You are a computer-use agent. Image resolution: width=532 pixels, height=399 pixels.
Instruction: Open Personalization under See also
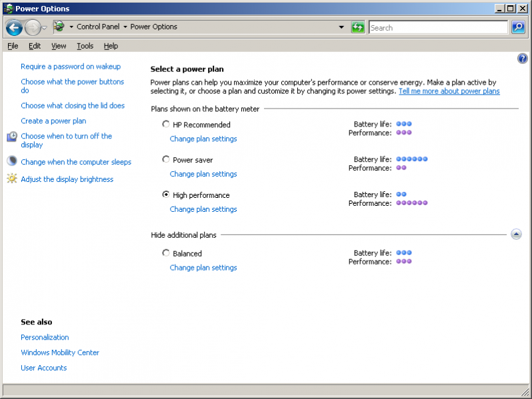(x=45, y=337)
